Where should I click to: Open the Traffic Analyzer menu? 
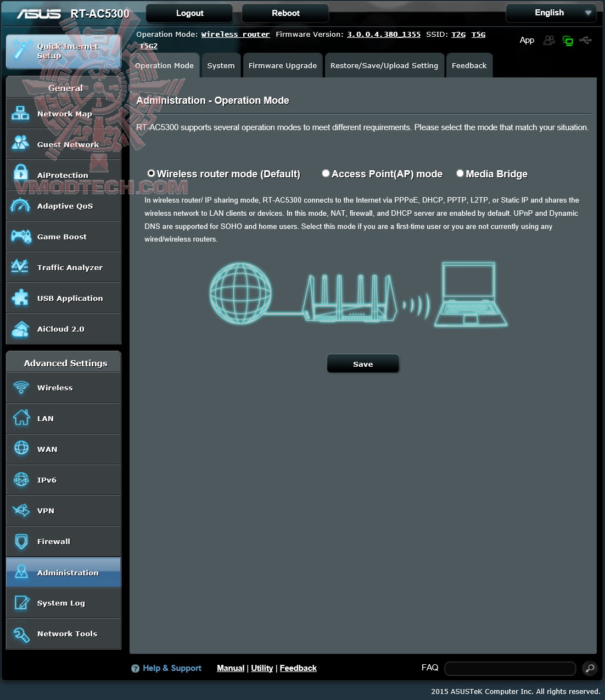pos(64,267)
